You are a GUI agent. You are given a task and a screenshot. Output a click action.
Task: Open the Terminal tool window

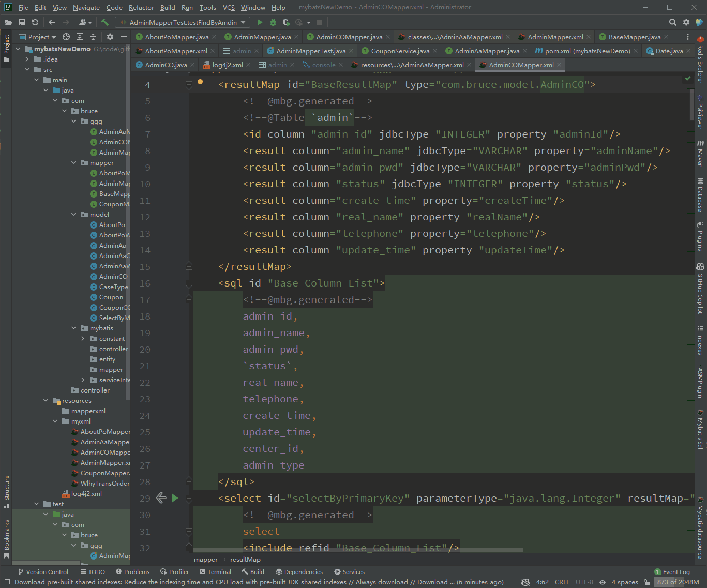click(215, 571)
